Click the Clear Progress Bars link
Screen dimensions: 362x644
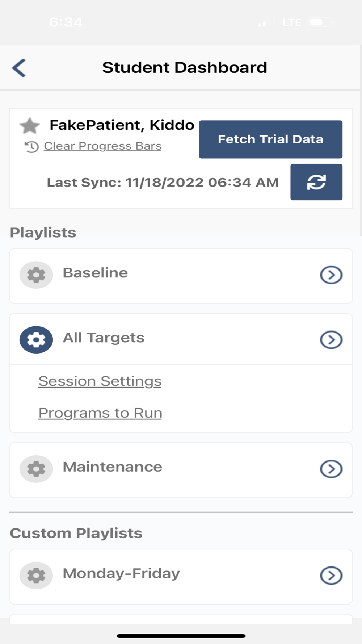102,146
